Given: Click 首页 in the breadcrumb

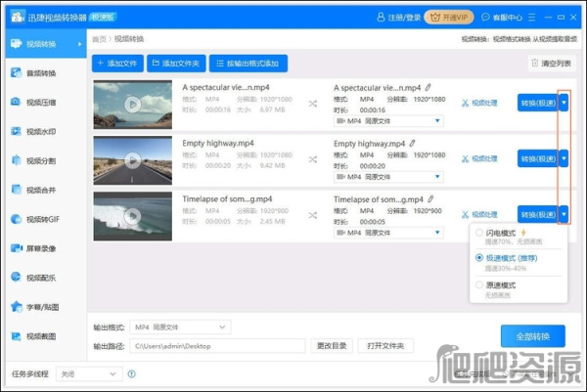Looking at the screenshot, I should 99,39.
